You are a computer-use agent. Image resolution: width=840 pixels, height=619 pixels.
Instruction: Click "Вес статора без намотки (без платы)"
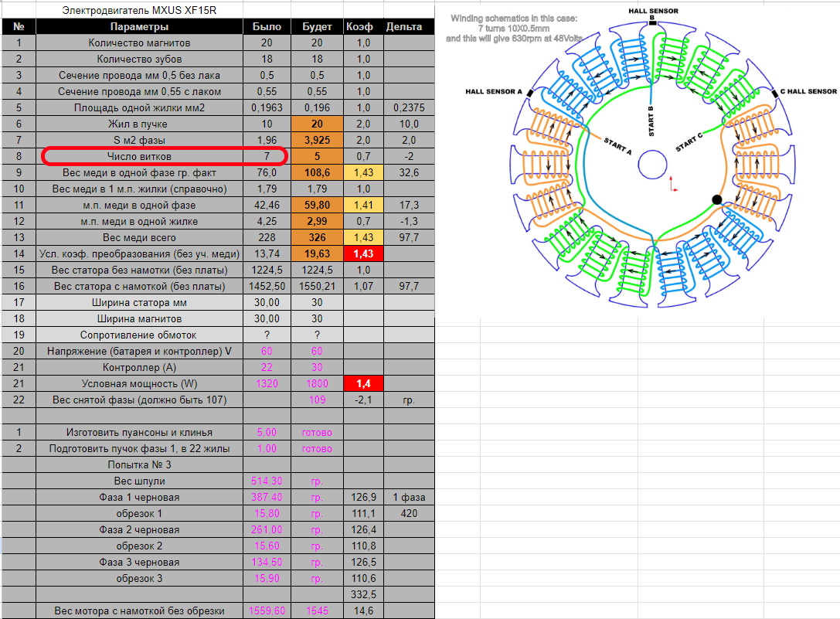[x=139, y=270]
